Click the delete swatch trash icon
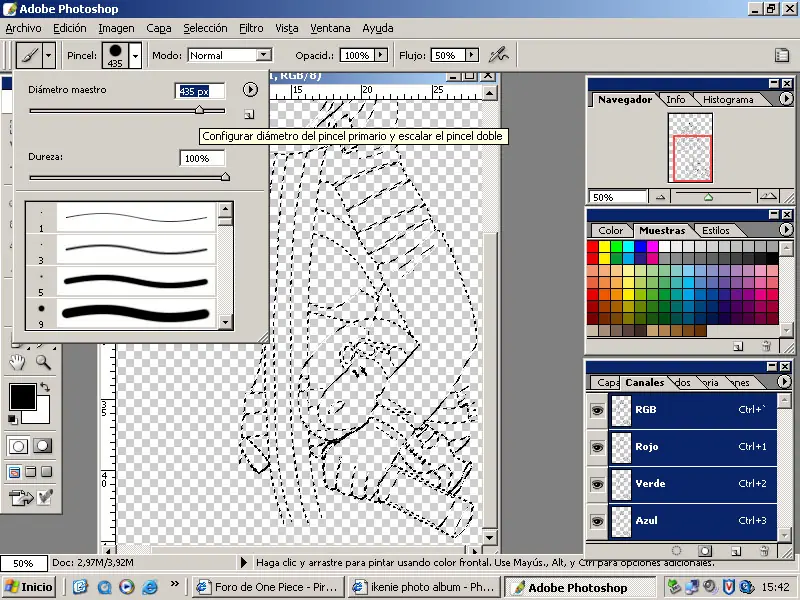The width and height of the screenshot is (800, 600). click(766, 346)
